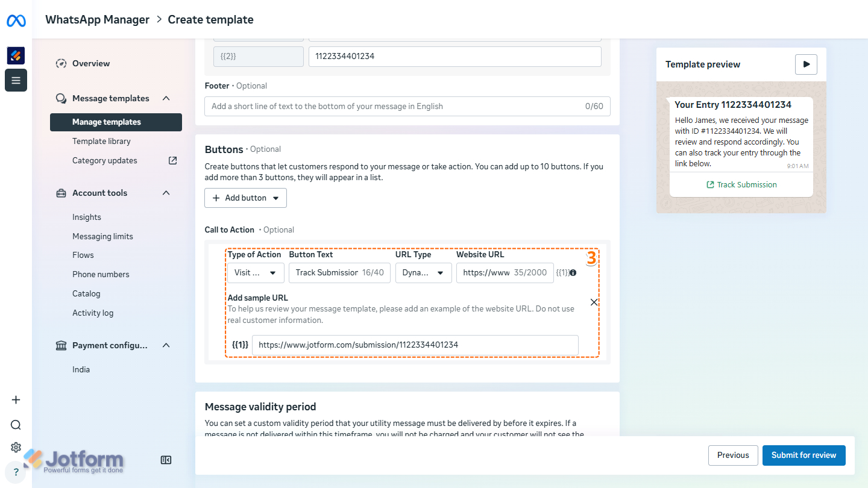Open Category updates external link icon

(172, 160)
